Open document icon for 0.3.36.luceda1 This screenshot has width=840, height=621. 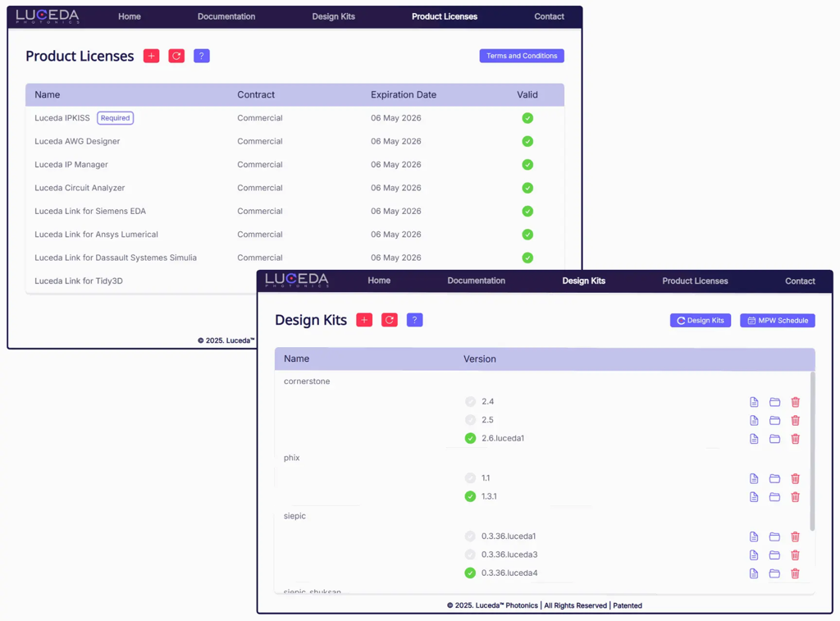pyautogui.click(x=754, y=537)
